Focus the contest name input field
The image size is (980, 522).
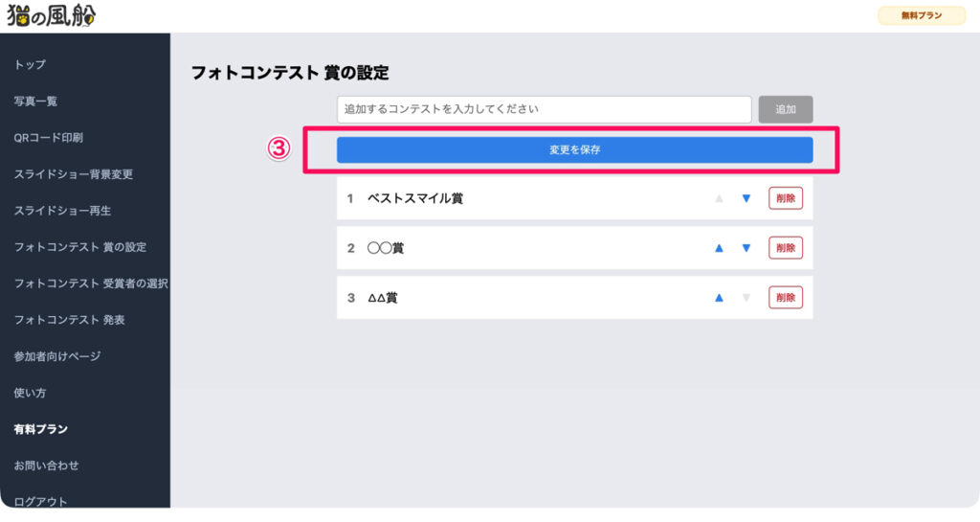544,109
